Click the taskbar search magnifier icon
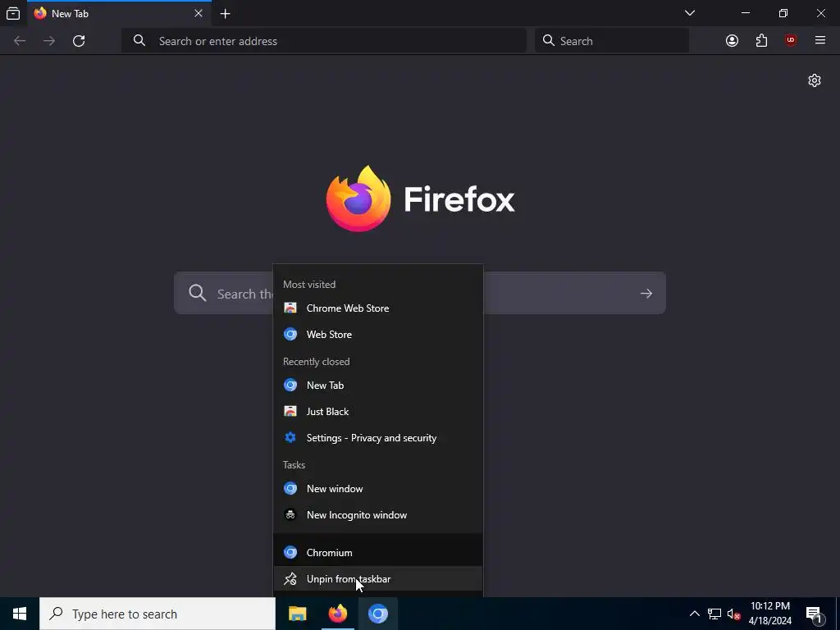The image size is (840, 630). coord(56,614)
